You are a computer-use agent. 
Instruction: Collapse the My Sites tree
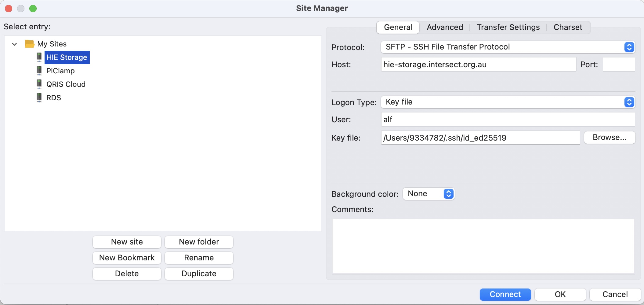[14, 44]
